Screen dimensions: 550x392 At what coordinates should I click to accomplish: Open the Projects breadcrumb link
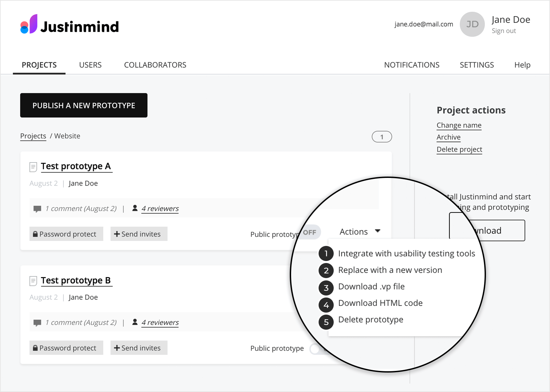(x=33, y=136)
